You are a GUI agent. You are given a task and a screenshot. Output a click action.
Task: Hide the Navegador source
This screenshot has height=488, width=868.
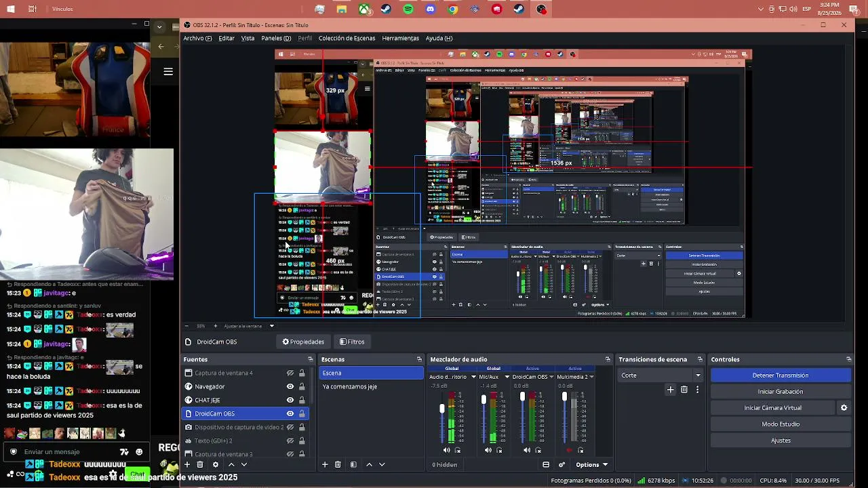click(290, 386)
